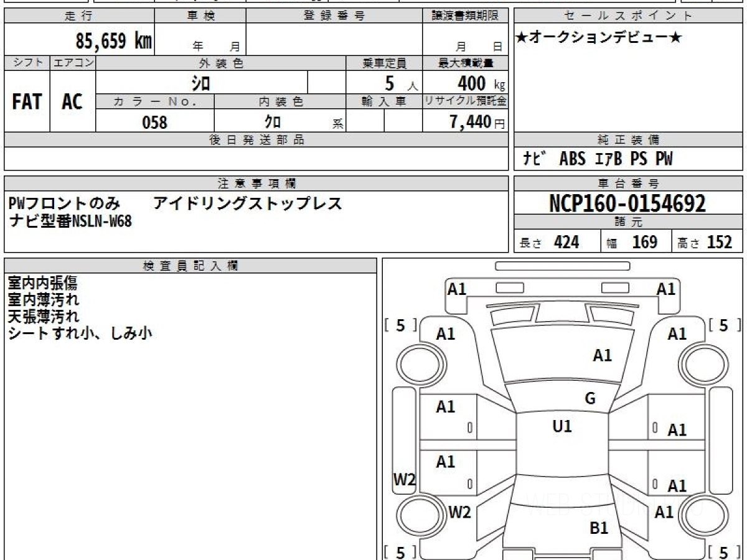Image resolution: width=747 pixels, height=560 pixels.
Task: Click the G mark on the windshield
Action: (x=590, y=399)
